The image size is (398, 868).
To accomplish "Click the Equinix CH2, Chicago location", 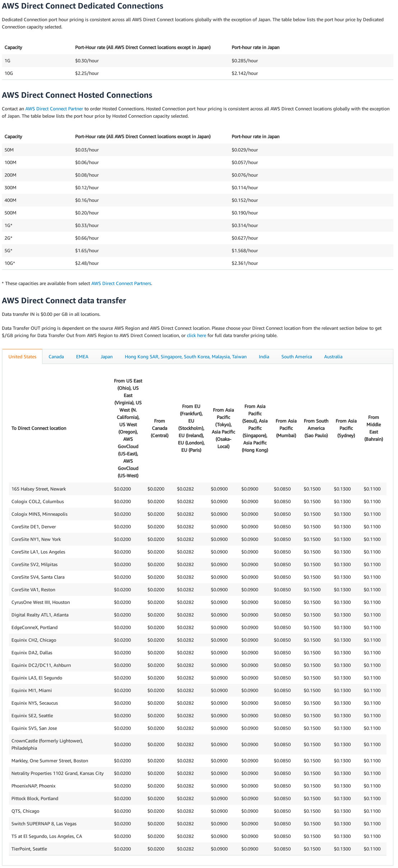I will pos(34,639).
